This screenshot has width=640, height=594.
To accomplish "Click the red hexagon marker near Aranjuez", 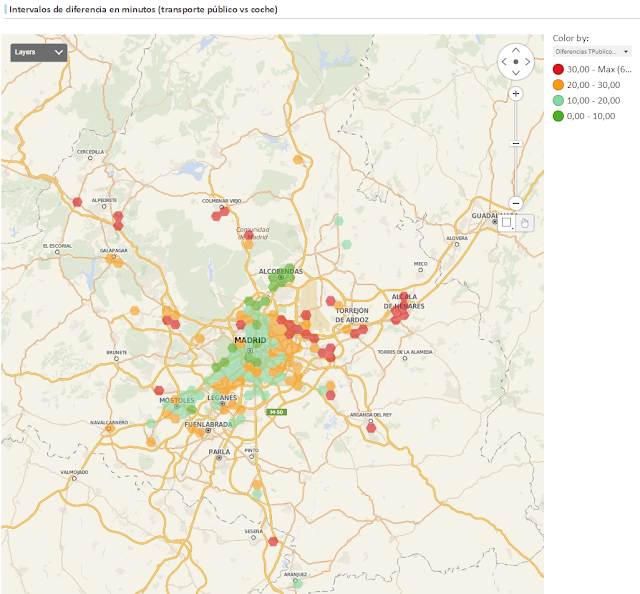I will (x=272, y=541).
